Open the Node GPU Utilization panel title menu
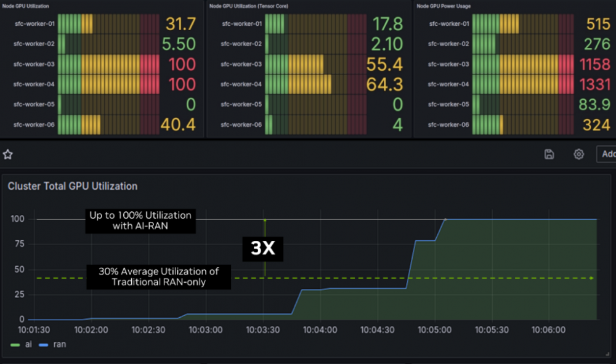This screenshot has width=616, height=364. coord(27,6)
